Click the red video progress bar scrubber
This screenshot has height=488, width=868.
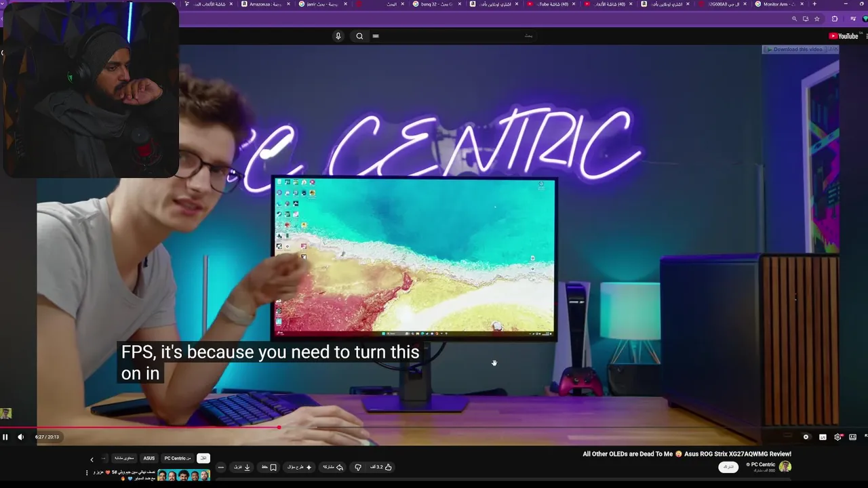tap(279, 427)
